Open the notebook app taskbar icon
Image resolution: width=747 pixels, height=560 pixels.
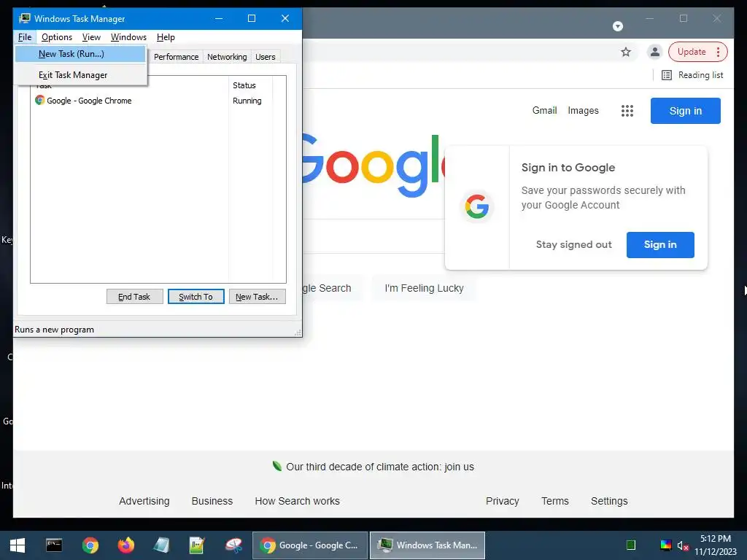161,545
